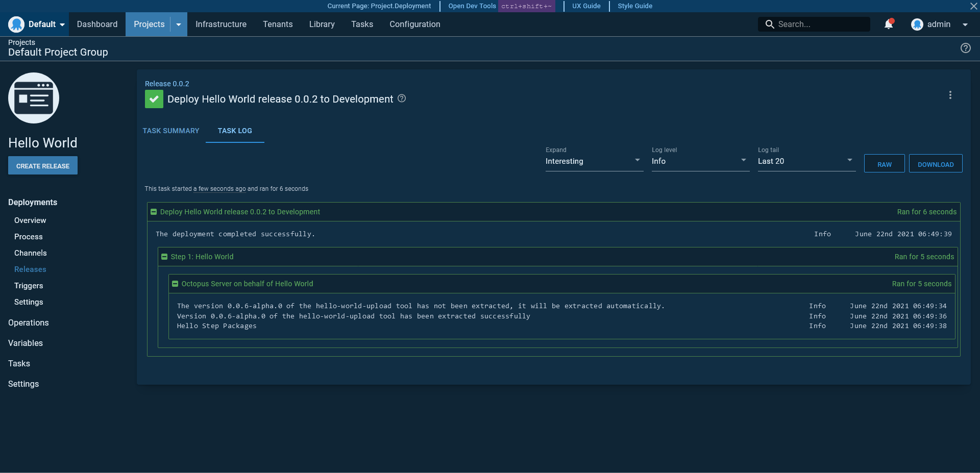Collapse the Deploy Hello World release log section

154,212
